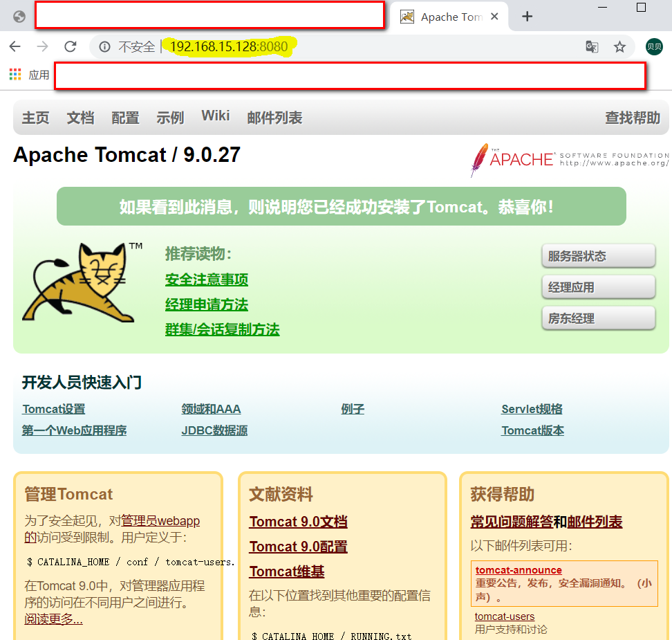Reload the Tomcat page

coord(71,46)
